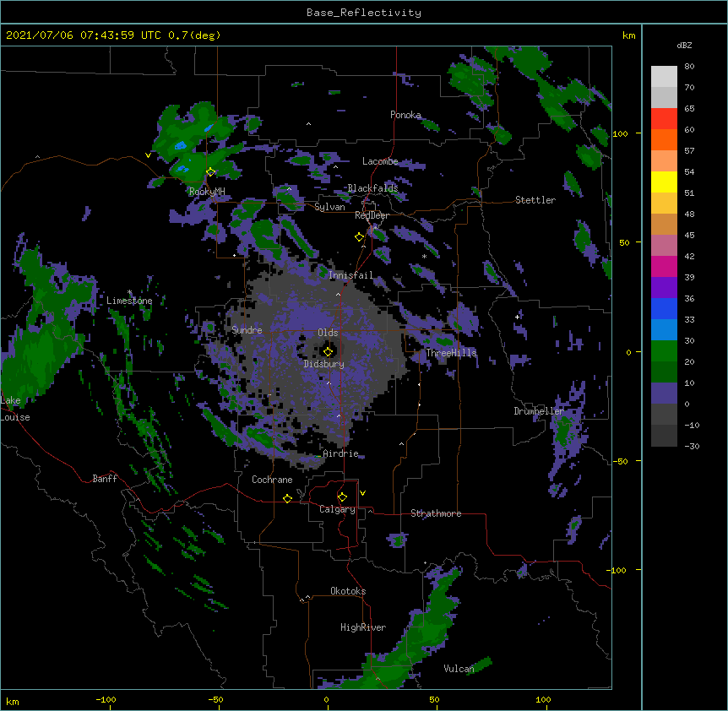Click the HighRiver label
Viewport: 728px width, 711px height.
pyautogui.click(x=363, y=627)
